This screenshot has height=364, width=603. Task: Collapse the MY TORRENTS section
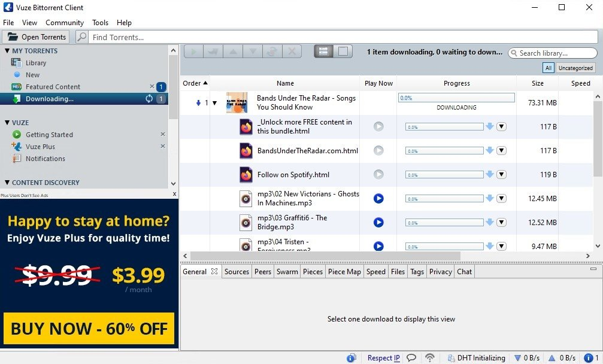[x=7, y=51]
